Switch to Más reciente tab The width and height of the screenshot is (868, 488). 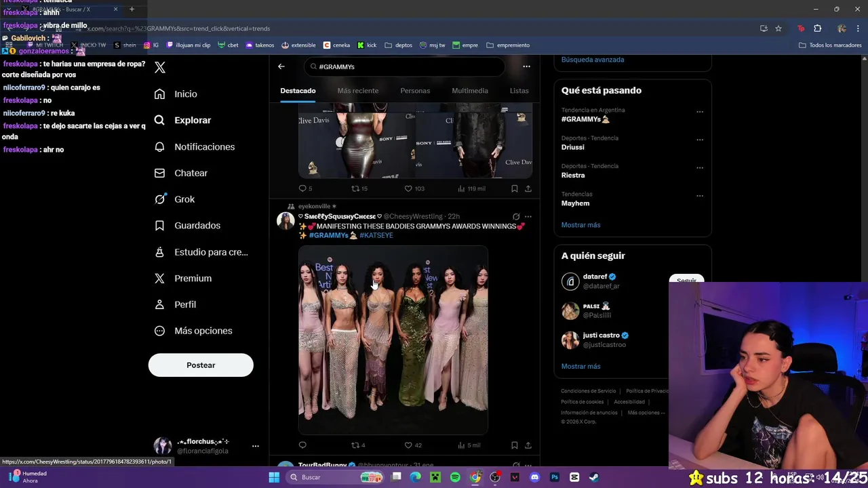click(358, 91)
